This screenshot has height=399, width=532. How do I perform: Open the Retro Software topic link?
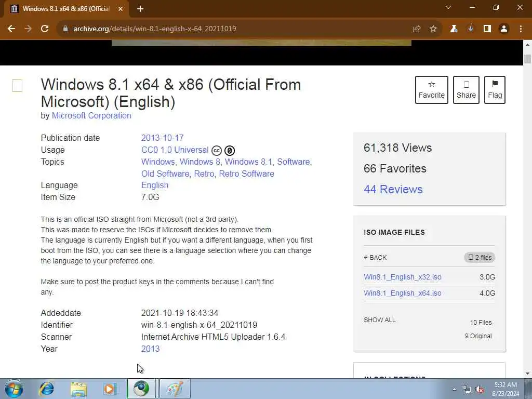[246, 174]
